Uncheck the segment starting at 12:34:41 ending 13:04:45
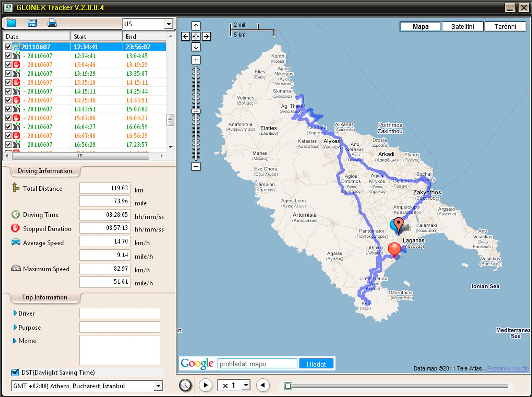532x397 pixels. click(x=8, y=56)
